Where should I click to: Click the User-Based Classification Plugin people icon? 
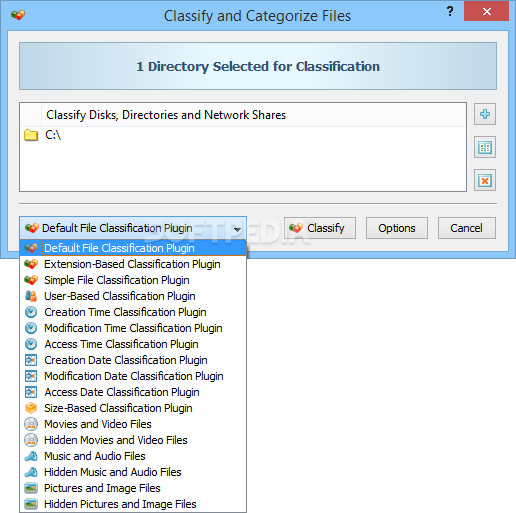(31, 296)
